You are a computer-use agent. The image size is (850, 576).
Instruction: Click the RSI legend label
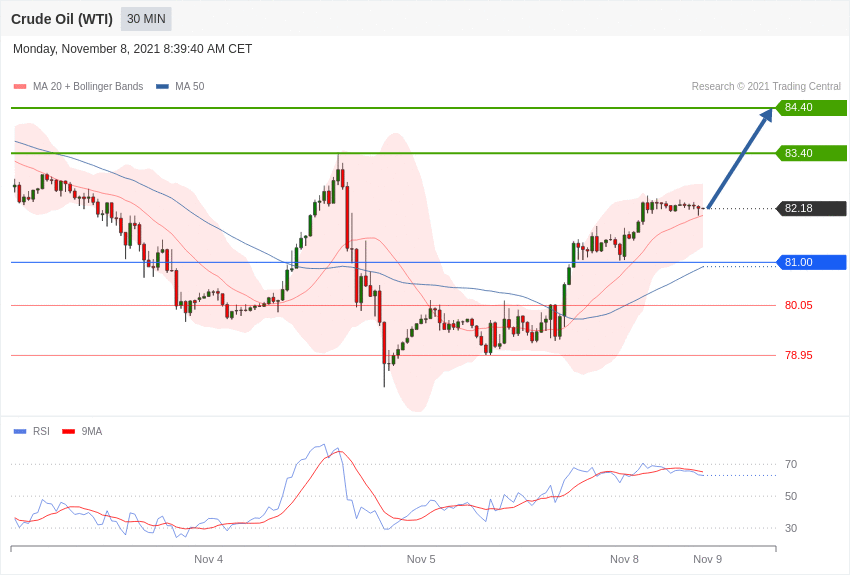pyautogui.click(x=41, y=431)
